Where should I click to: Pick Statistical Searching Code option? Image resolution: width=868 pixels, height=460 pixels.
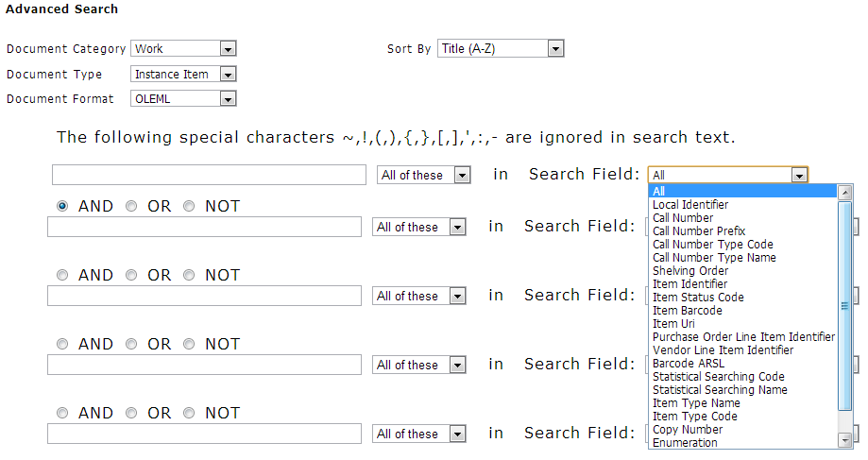click(x=718, y=377)
